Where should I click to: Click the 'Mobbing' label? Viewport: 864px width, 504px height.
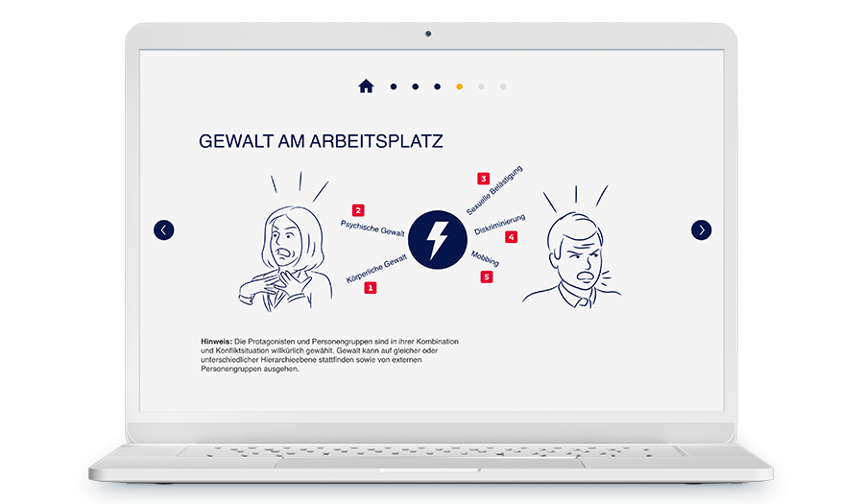tap(485, 258)
